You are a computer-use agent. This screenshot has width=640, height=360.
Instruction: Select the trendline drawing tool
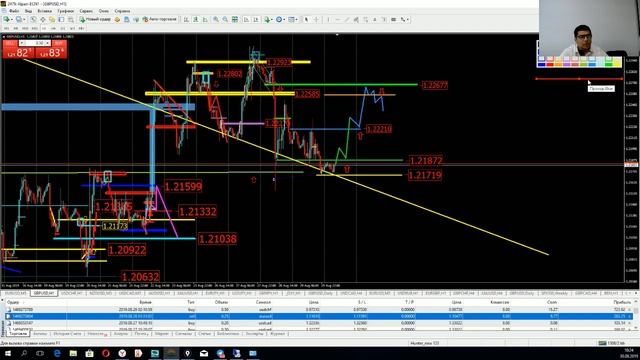coord(347,19)
